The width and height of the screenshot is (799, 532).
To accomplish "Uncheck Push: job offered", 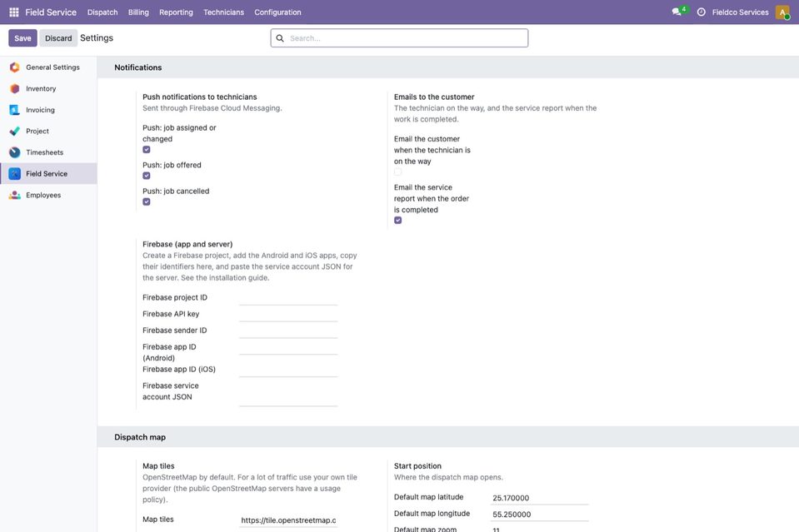I will (x=147, y=176).
